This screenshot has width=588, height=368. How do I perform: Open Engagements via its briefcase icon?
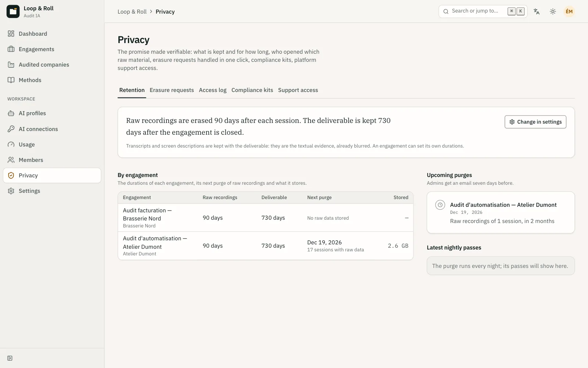pyautogui.click(x=11, y=49)
